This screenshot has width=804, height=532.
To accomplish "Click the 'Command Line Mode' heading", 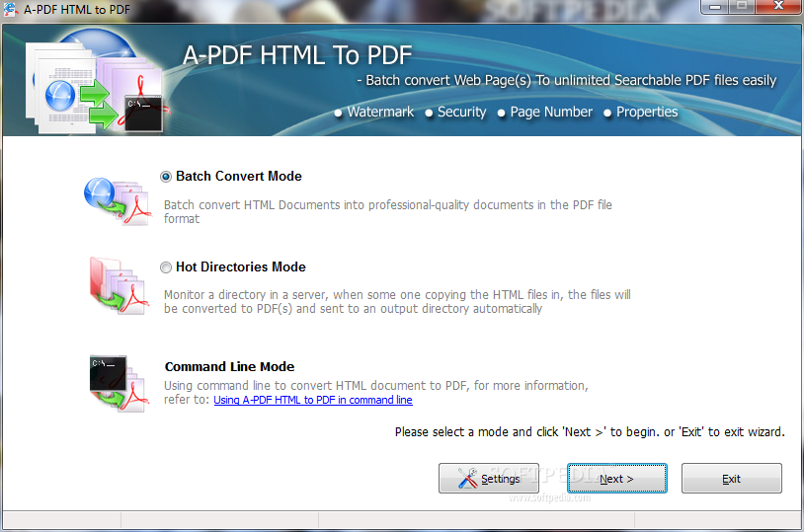I will (230, 367).
